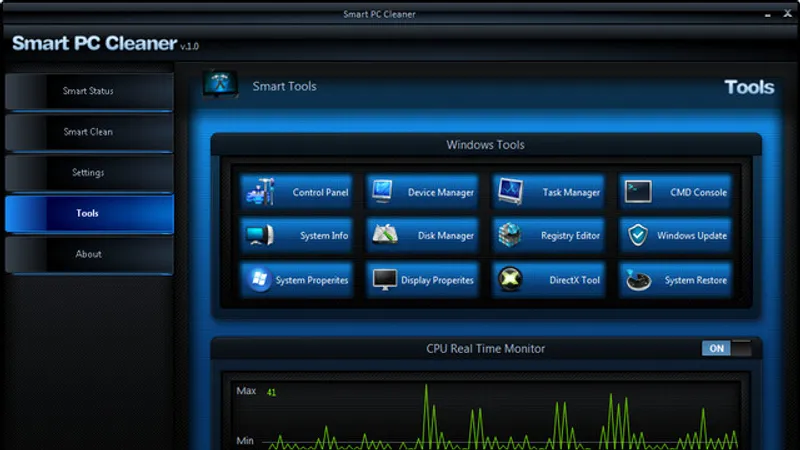Click the Smart Tools header icon
The height and width of the screenshot is (450, 800).
pos(220,84)
